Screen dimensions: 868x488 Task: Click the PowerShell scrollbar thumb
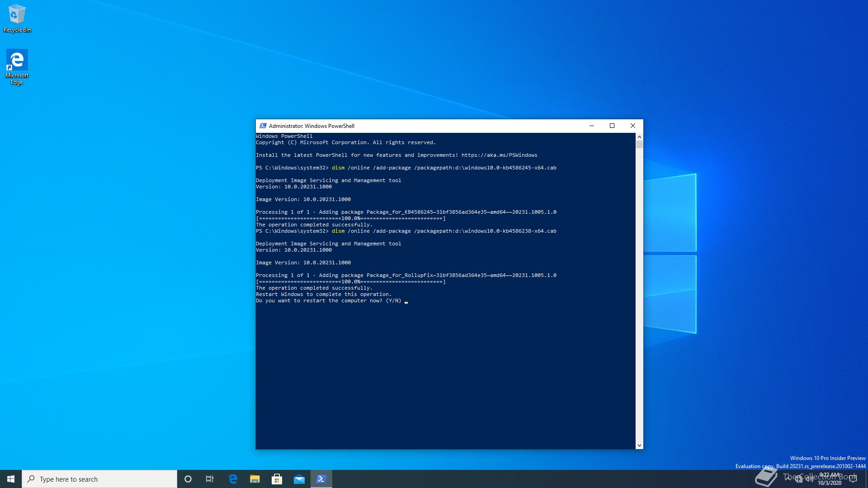639,144
